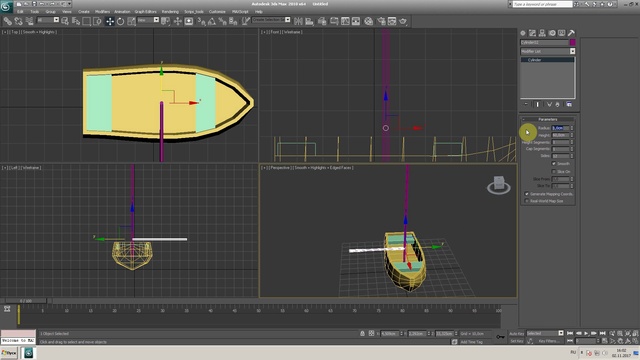This screenshot has height=360, width=640.
Task: Click the Go to End button
Action: pyautogui.click(x=602, y=333)
